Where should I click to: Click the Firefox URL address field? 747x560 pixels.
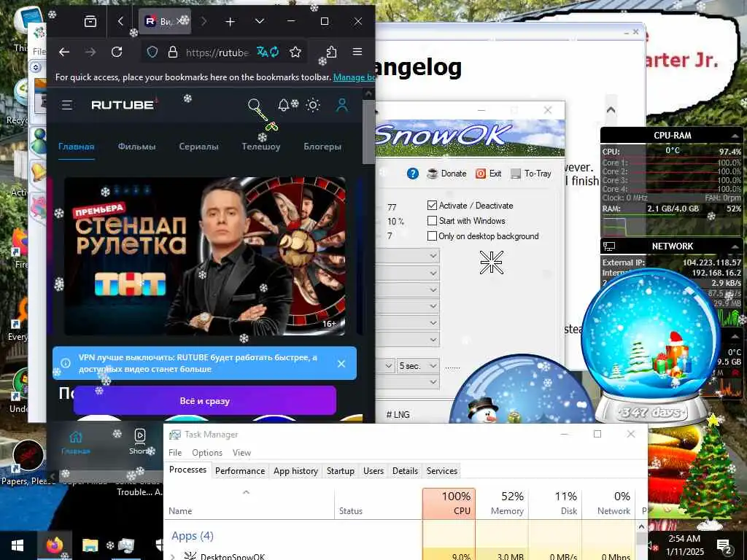coord(217,52)
